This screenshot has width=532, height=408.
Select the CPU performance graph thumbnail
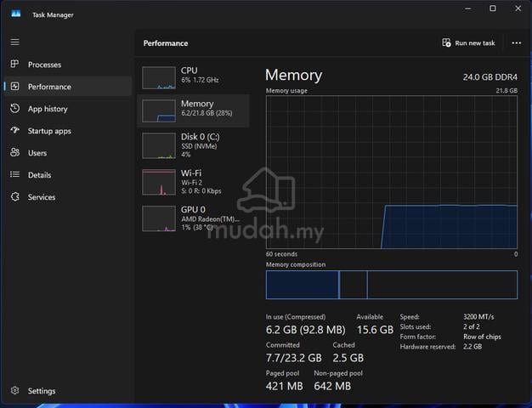[159, 77]
